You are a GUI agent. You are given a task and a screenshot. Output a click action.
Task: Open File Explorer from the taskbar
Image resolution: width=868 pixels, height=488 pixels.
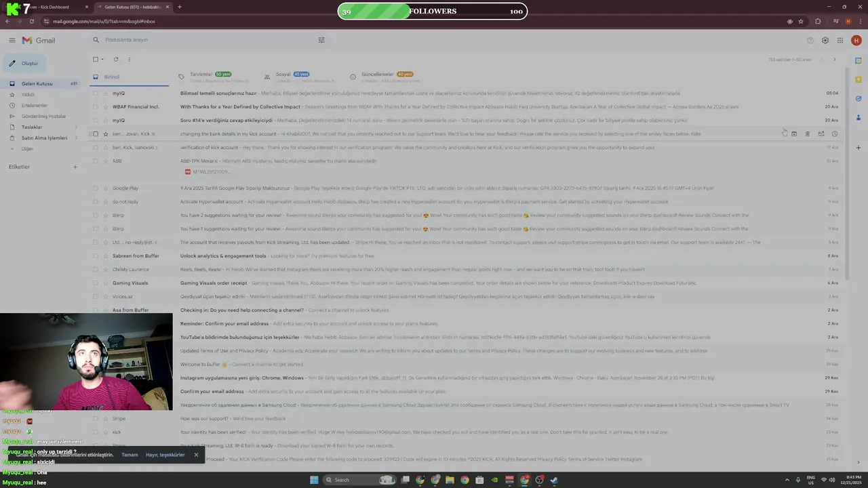click(450, 480)
